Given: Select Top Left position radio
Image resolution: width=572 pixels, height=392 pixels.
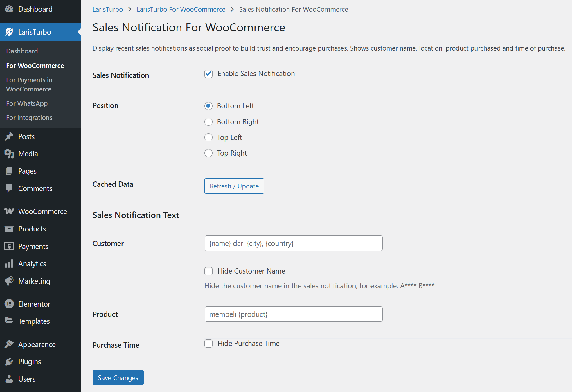Looking at the screenshot, I should pos(208,137).
